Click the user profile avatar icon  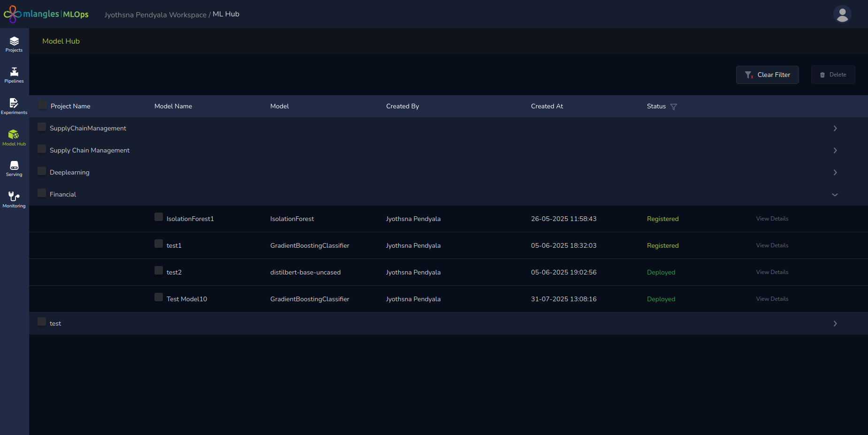pos(842,14)
